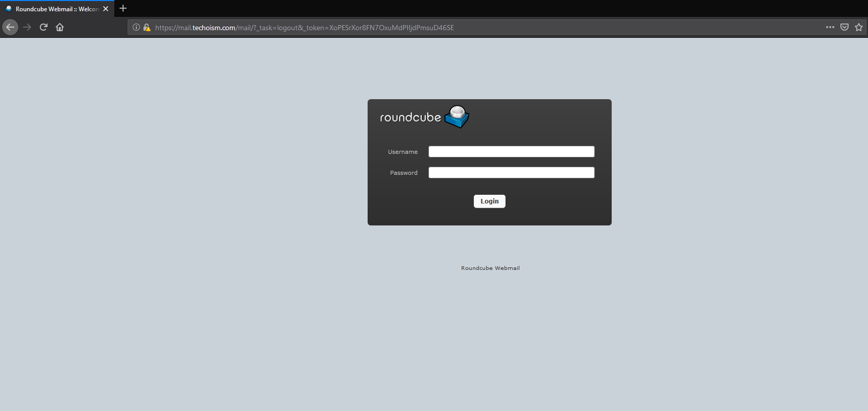Save page to Pocket icon
The height and width of the screenshot is (411, 868).
click(x=845, y=27)
